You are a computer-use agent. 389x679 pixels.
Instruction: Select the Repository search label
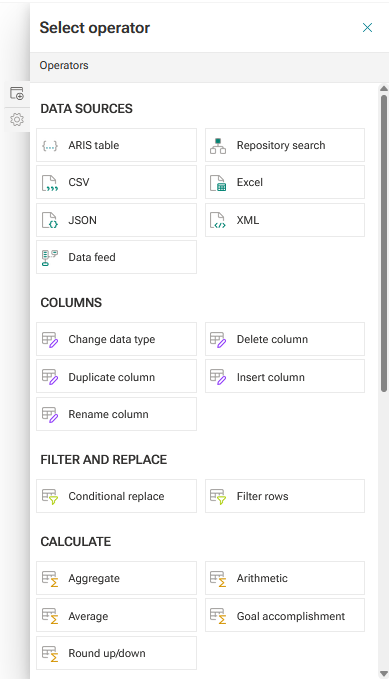[281, 146]
